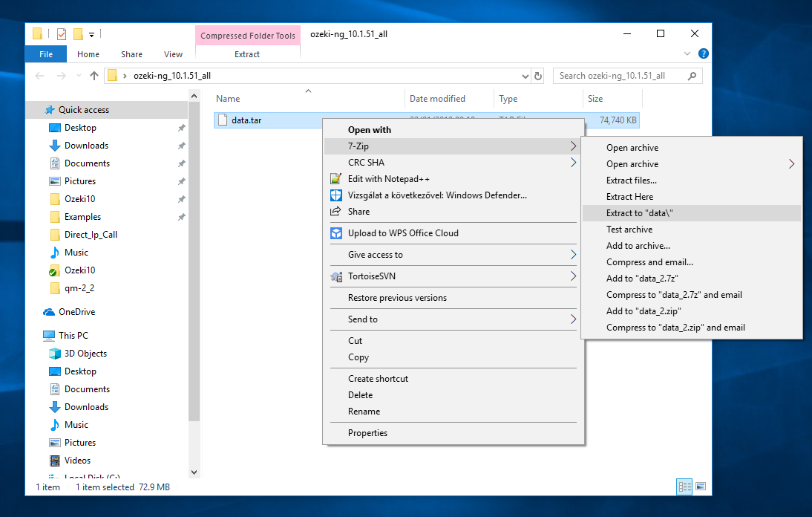This screenshot has width=812, height=517.
Task: Expand the 7-Zip submenu arrow
Action: pos(573,146)
